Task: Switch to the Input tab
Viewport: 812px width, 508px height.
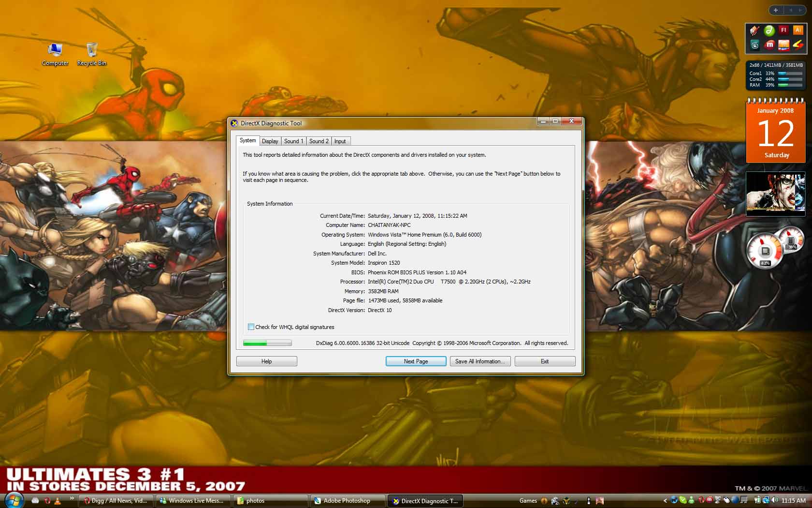Action: tap(340, 141)
